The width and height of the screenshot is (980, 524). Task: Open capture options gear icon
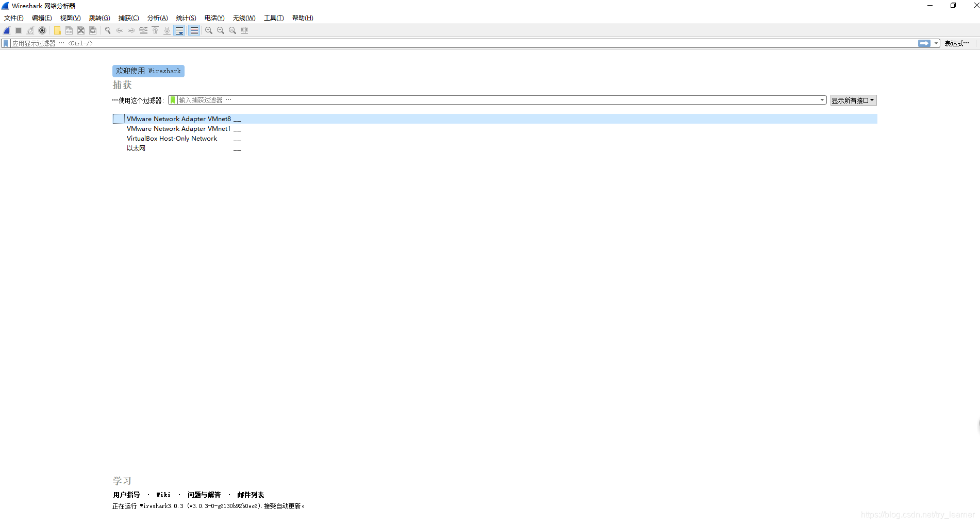pyautogui.click(x=42, y=30)
